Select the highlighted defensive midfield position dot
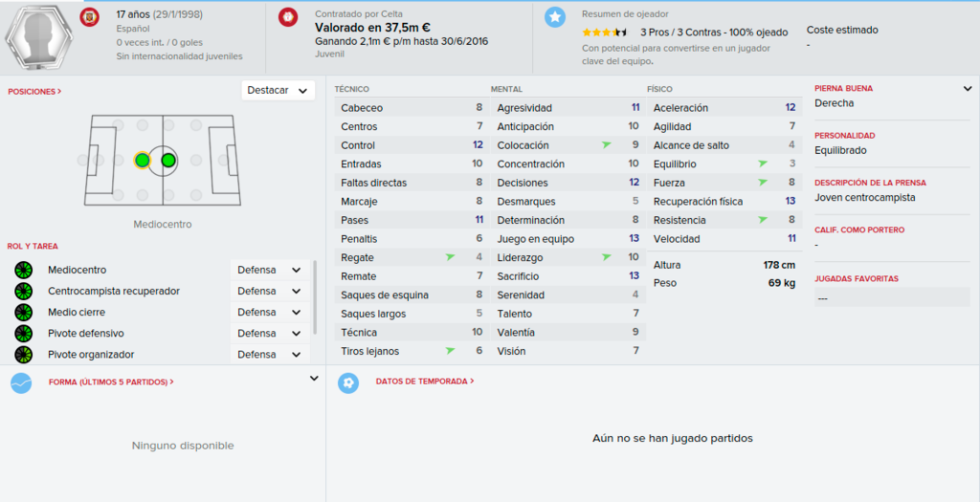Screen dimensions: 980x502 click(142, 161)
